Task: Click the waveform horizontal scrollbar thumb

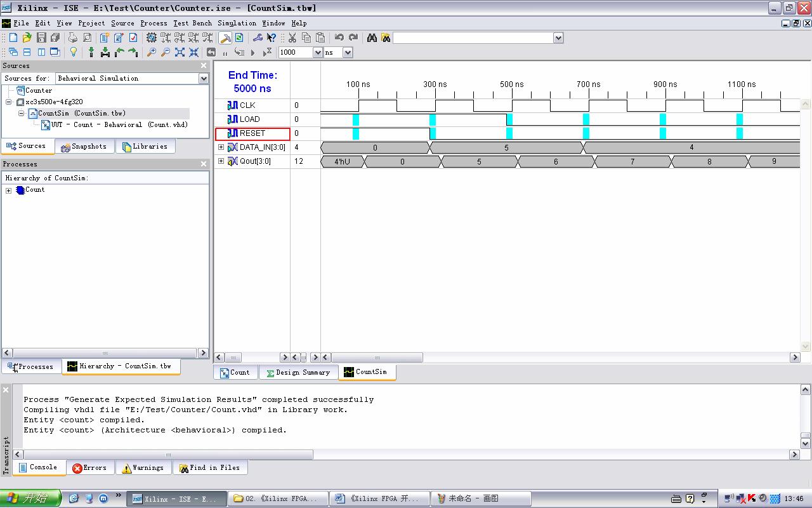Action: pos(377,358)
